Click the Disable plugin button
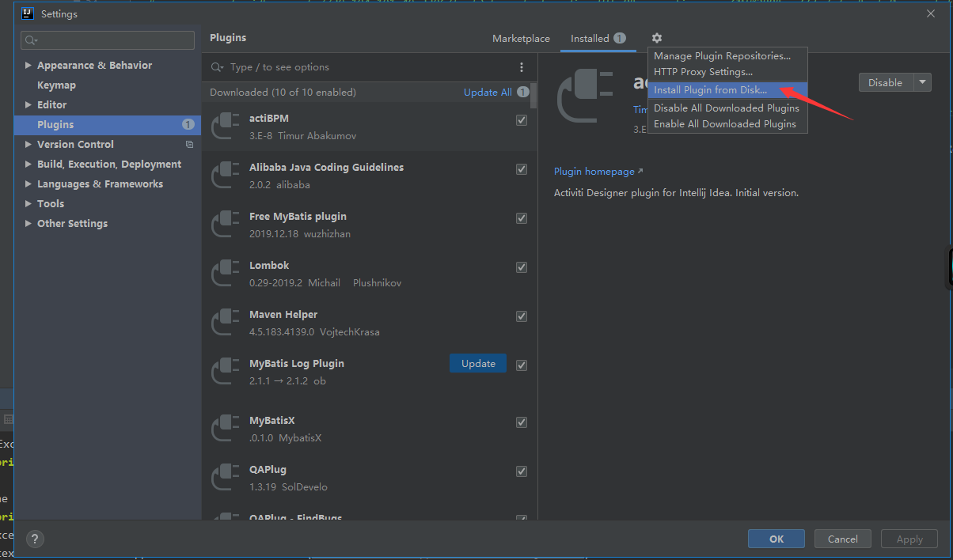This screenshot has height=560, width=953. 886,82
